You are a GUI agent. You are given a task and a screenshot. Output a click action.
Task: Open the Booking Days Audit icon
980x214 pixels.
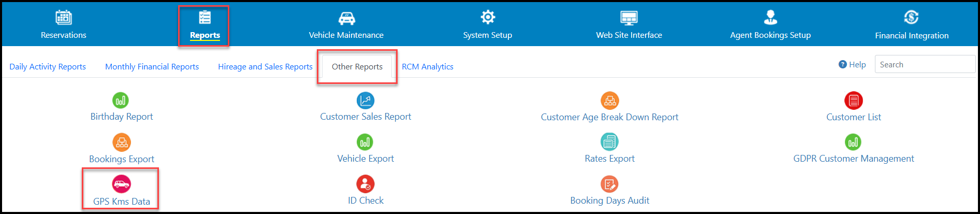click(610, 183)
